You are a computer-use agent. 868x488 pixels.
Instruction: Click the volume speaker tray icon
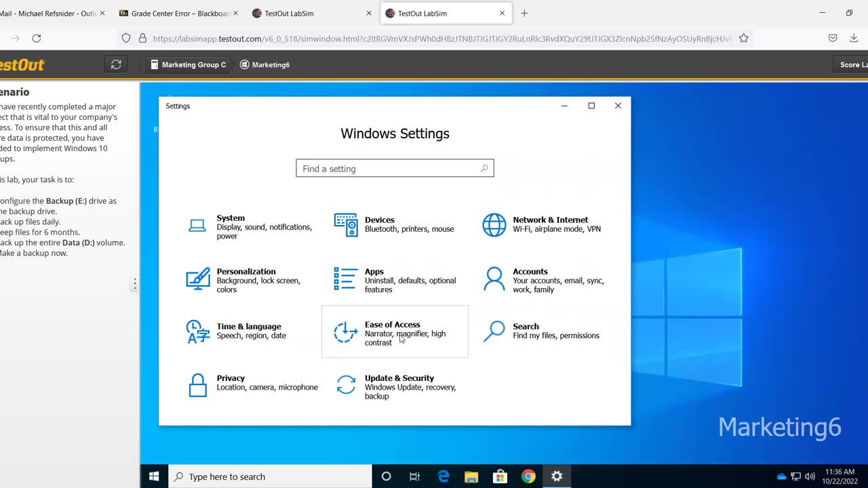tap(810, 476)
